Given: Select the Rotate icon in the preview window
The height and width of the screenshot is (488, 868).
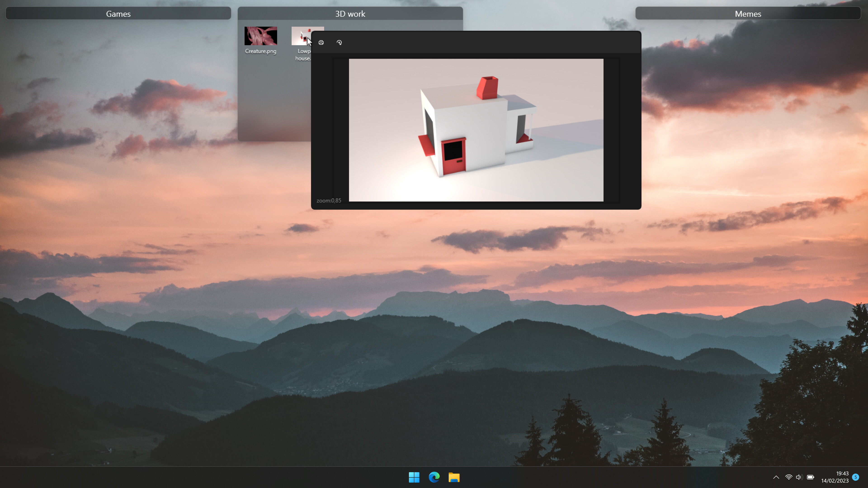Looking at the screenshot, I should [x=339, y=42].
